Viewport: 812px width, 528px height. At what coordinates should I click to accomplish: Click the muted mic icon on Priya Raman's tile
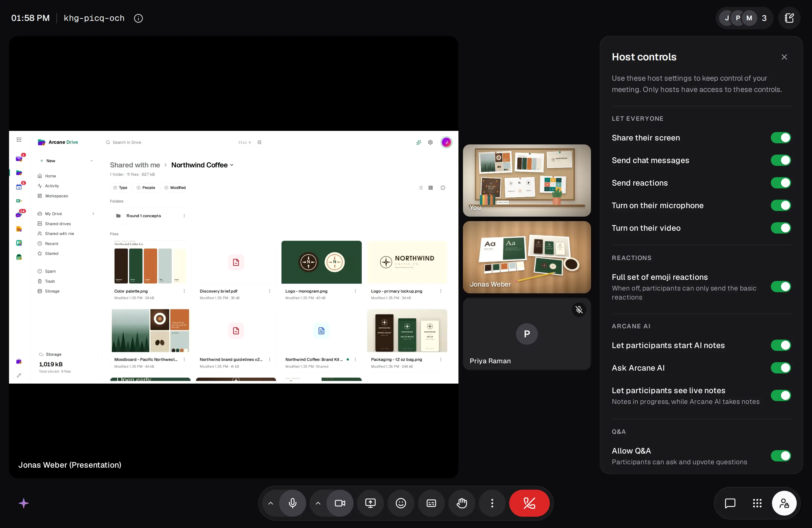(579, 310)
